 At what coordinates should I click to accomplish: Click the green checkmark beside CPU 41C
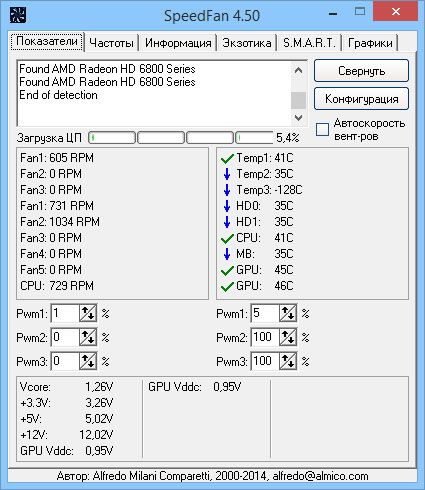(x=227, y=238)
